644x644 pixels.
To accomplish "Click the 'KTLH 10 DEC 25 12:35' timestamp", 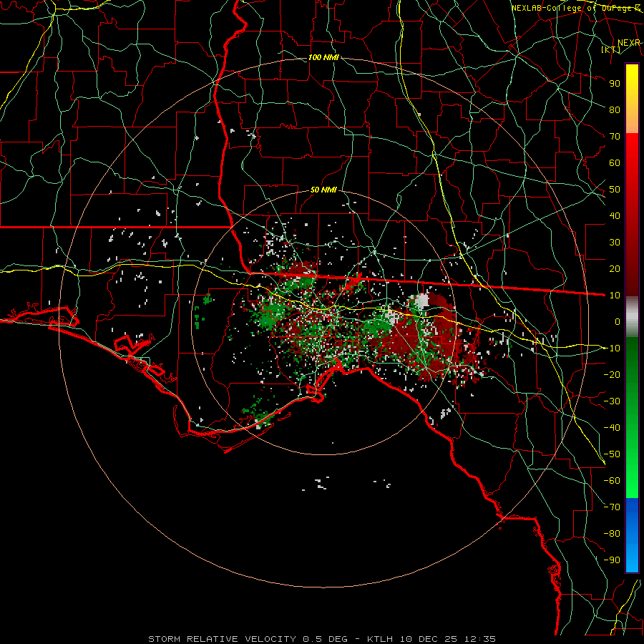I will click(x=431, y=639).
